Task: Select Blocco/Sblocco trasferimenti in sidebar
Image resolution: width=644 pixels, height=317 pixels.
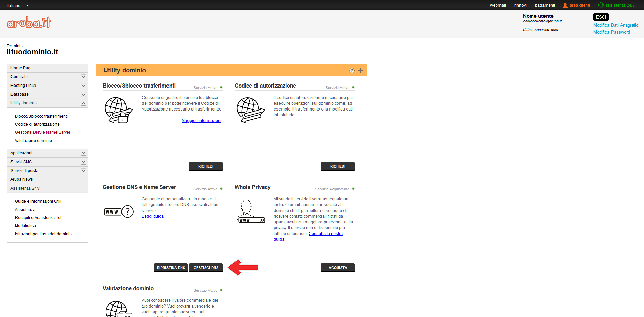Action: (x=41, y=116)
